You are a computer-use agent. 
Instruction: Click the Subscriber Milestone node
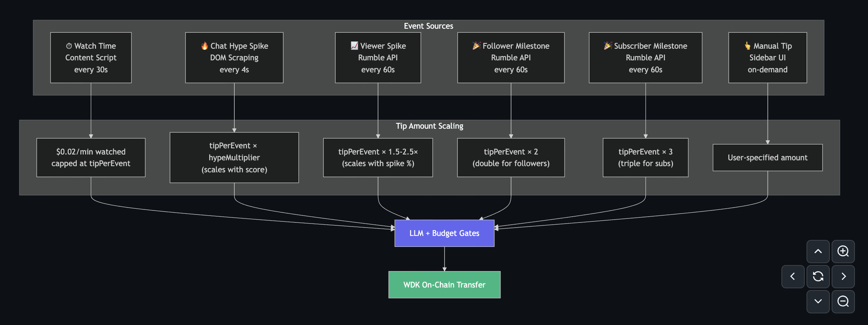[645, 58]
